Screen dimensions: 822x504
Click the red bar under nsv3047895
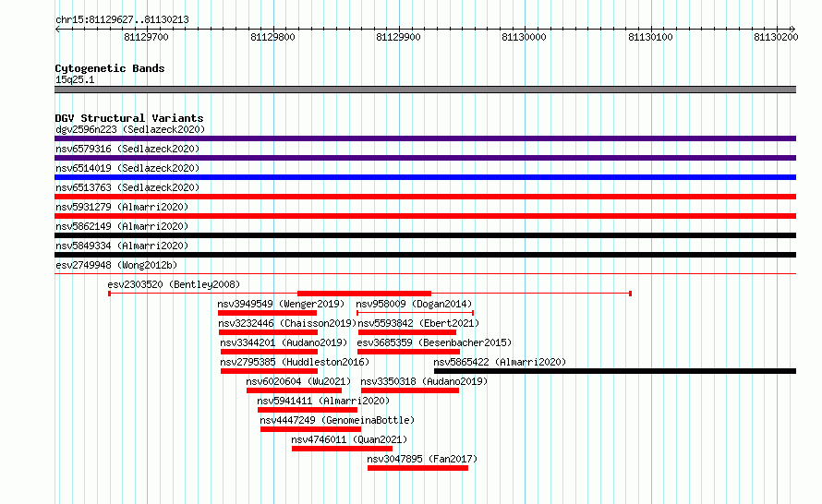point(417,468)
